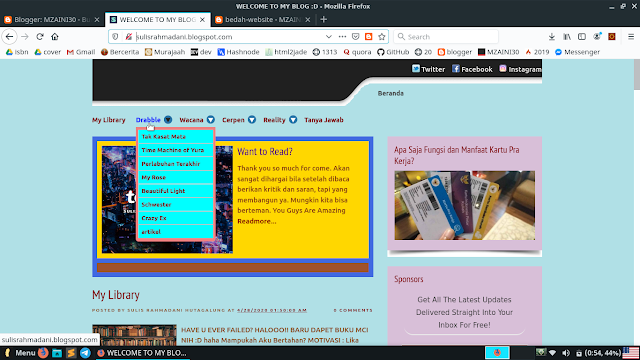Open the Hashnode bookmark
The width and height of the screenshot is (640, 360).
[x=238, y=52]
